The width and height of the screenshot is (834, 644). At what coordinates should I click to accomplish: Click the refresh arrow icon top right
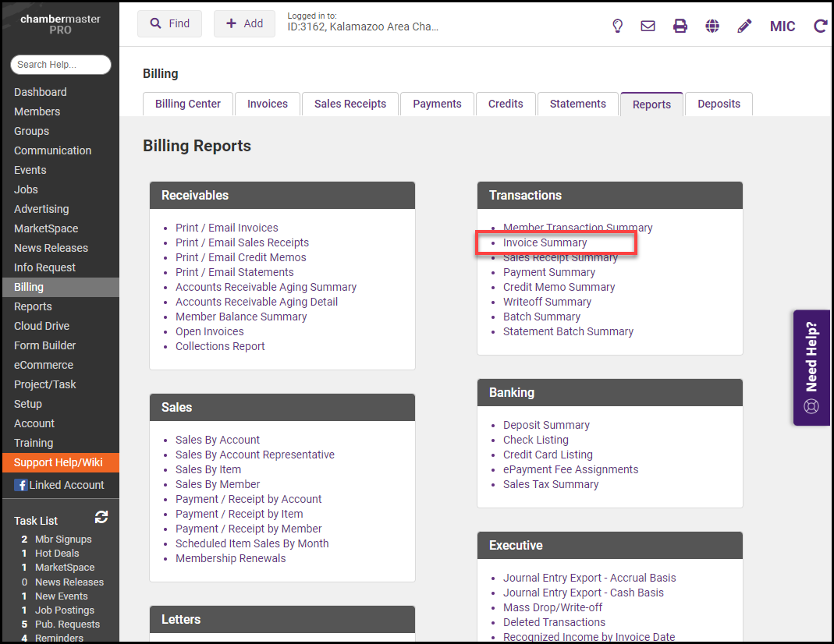(x=820, y=26)
